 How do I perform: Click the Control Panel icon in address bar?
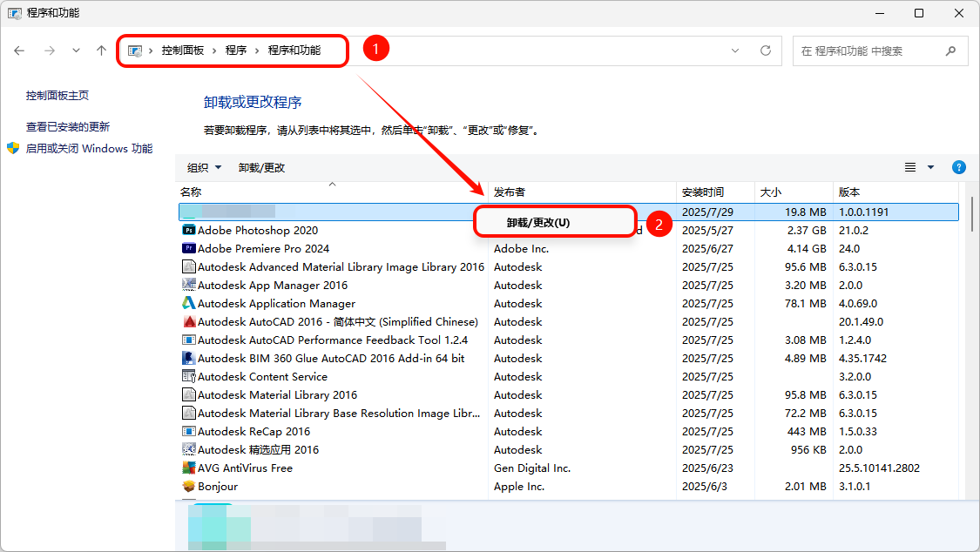coord(134,50)
